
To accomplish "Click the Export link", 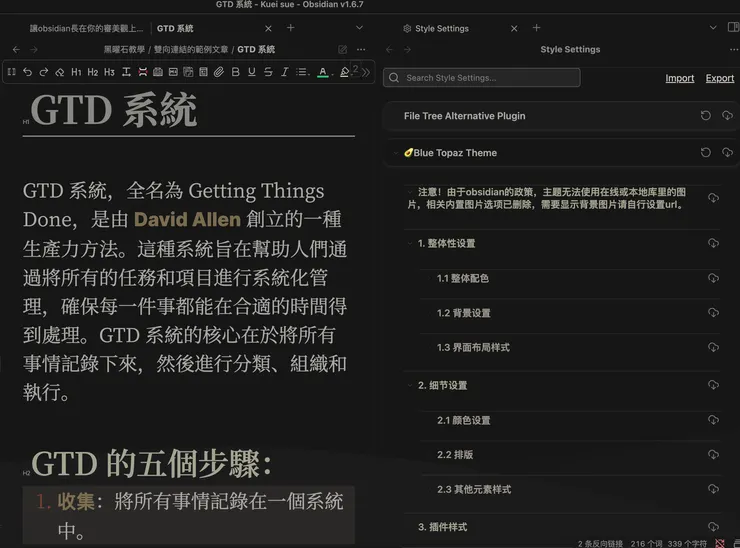I will pos(720,78).
